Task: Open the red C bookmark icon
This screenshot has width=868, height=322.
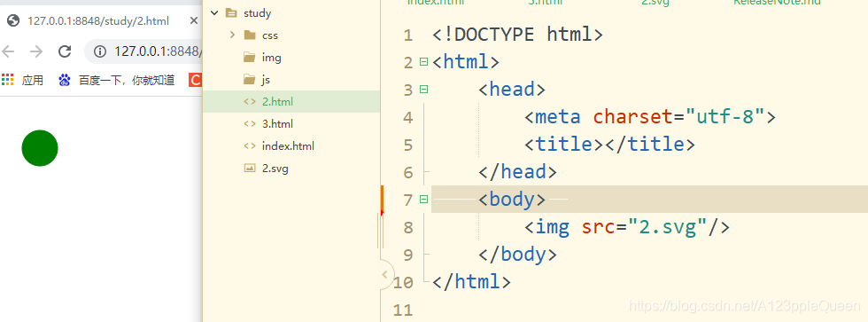Action: (195, 81)
